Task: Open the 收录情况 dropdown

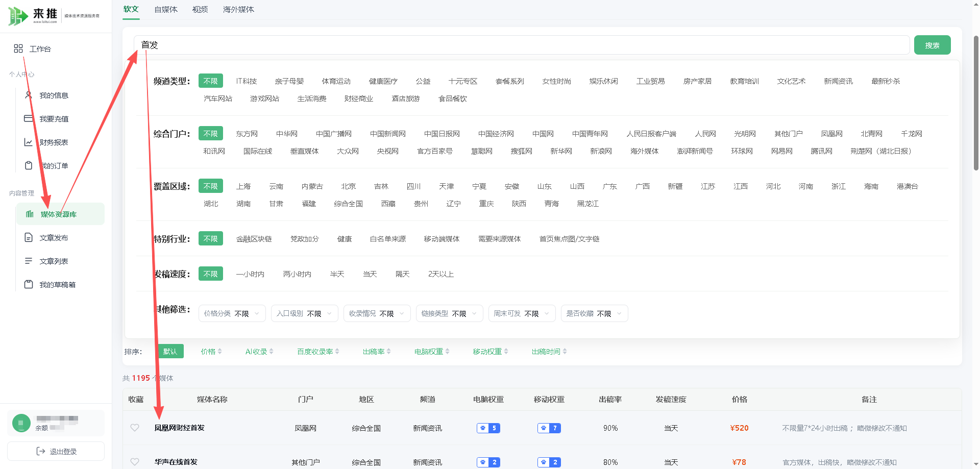Action: (x=377, y=313)
